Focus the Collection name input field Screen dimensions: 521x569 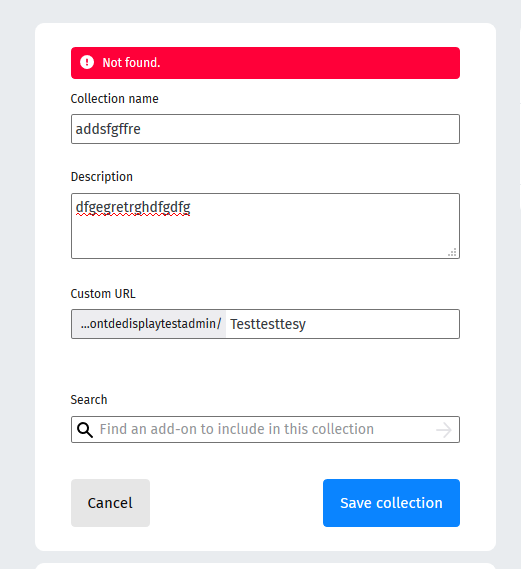[x=265, y=129]
